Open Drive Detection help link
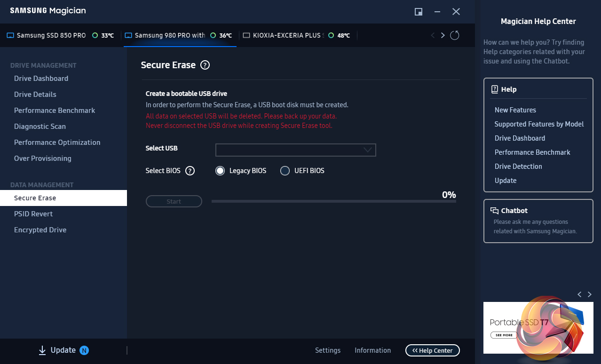601x364 pixels. (x=518, y=166)
